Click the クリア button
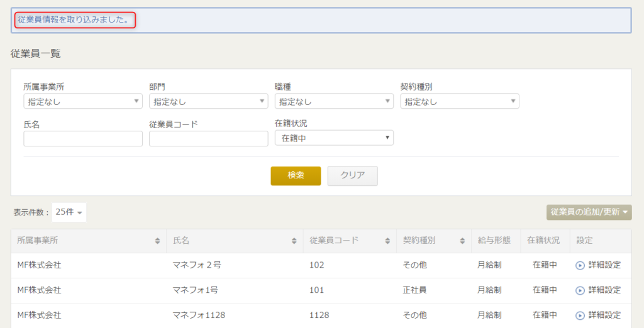The image size is (644, 328). pos(352,176)
